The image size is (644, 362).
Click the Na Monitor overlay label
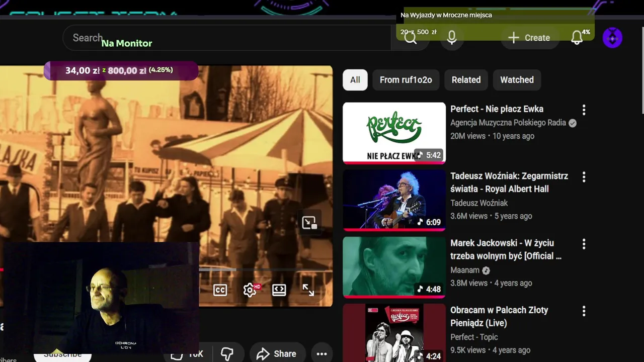click(127, 43)
